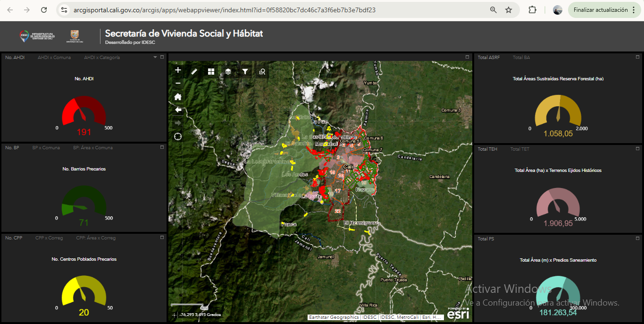Zoom out of the map

pos(178,83)
